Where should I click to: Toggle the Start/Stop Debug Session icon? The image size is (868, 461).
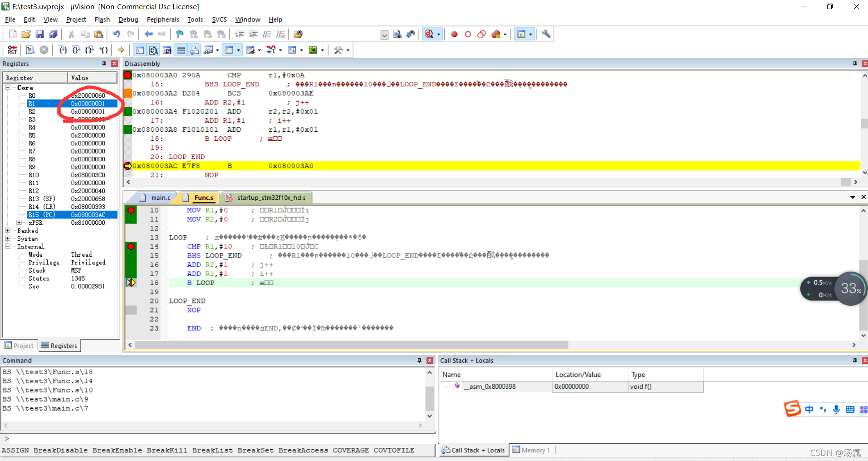click(429, 34)
